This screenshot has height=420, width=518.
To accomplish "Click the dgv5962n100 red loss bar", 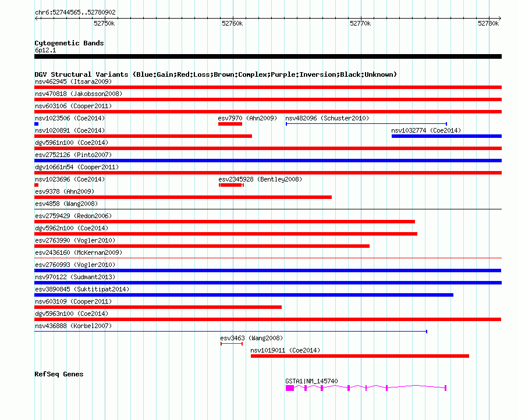I will click(x=226, y=234).
